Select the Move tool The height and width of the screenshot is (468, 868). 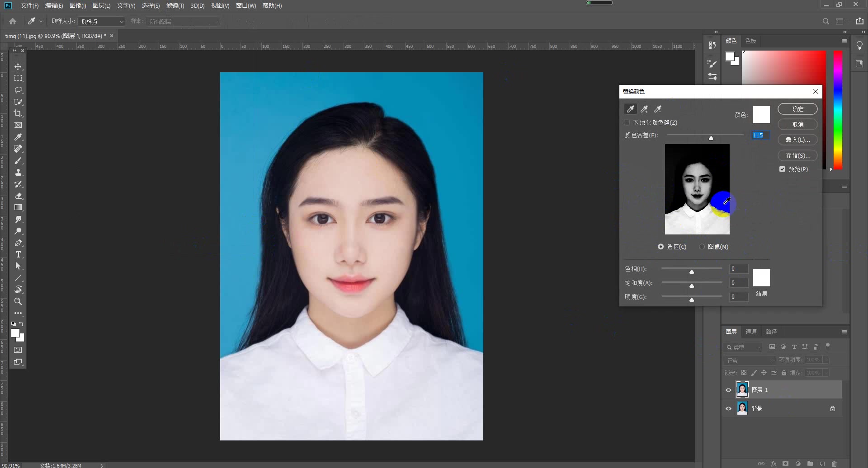click(x=18, y=66)
